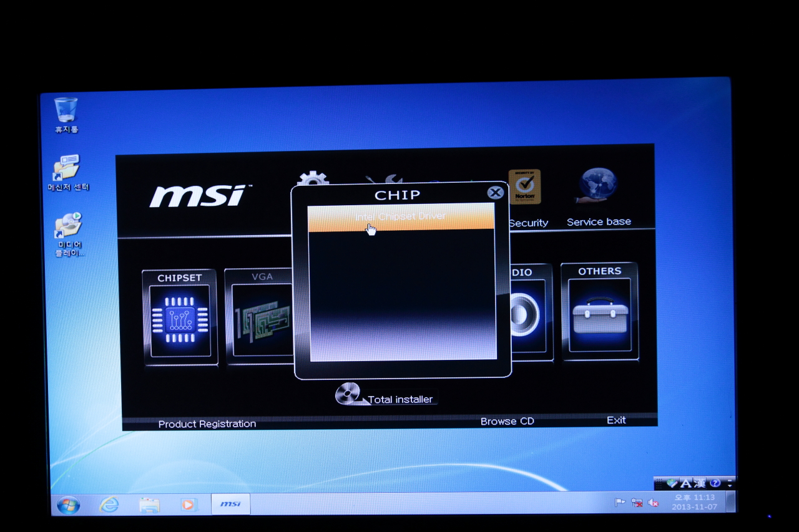Open Windows Explorer from taskbar

point(149,505)
